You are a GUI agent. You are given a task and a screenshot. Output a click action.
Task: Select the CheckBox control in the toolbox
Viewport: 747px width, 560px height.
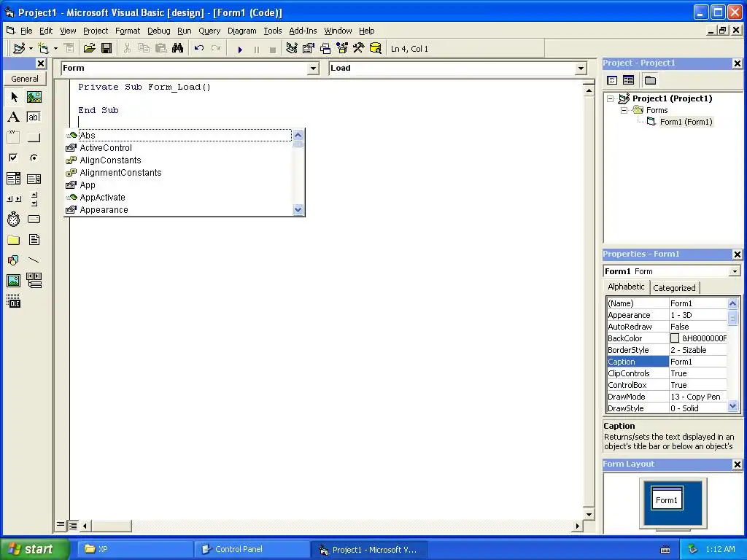[14, 157]
